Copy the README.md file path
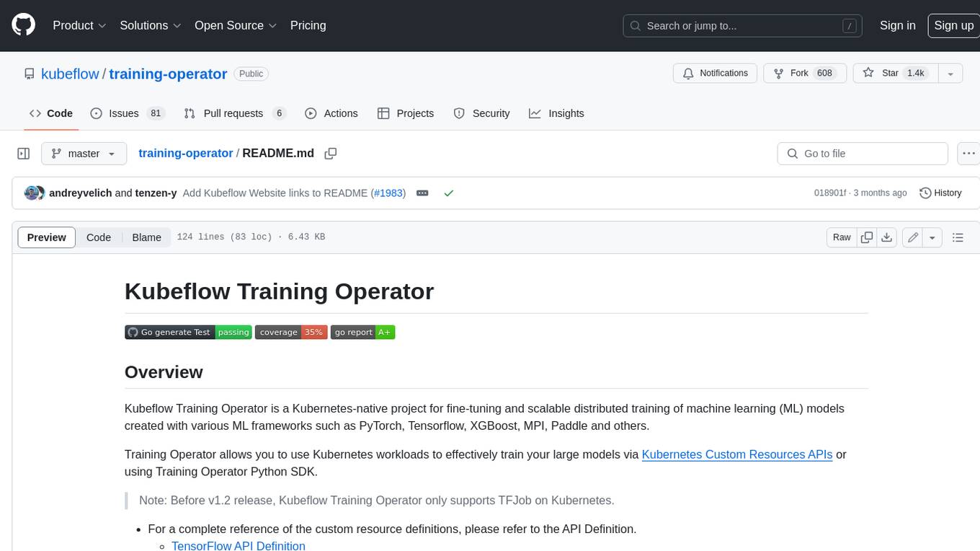This screenshot has width=980, height=551. click(x=331, y=153)
